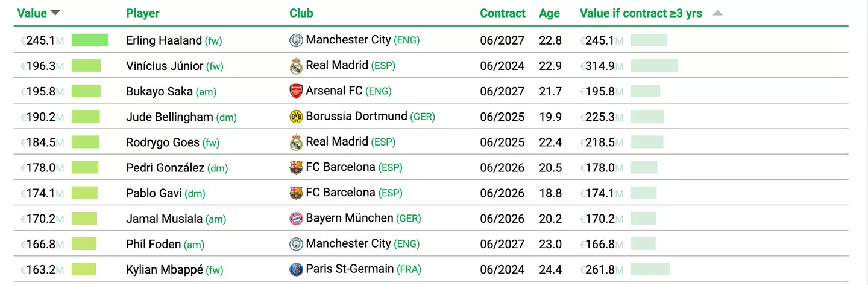This screenshot has width=868, height=285.
Task: Click Manchester City crest beside Phil Foden
Action: coord(296,244)
